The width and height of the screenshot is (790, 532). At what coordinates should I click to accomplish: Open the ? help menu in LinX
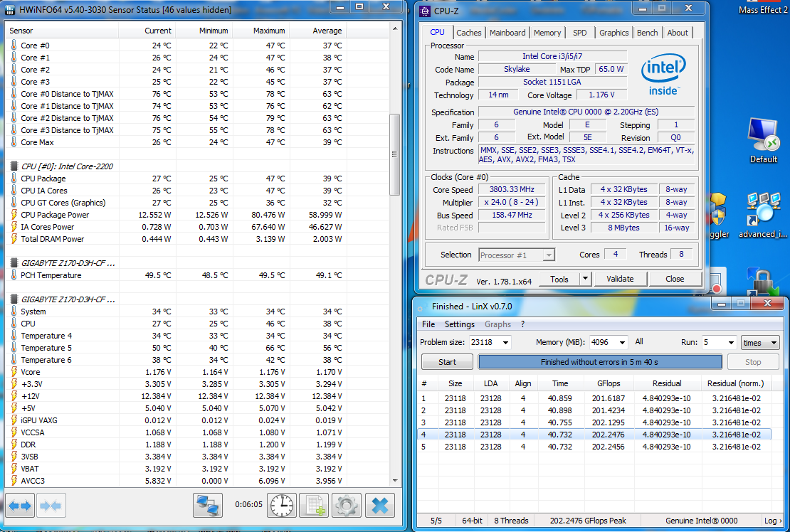point(522,324)
